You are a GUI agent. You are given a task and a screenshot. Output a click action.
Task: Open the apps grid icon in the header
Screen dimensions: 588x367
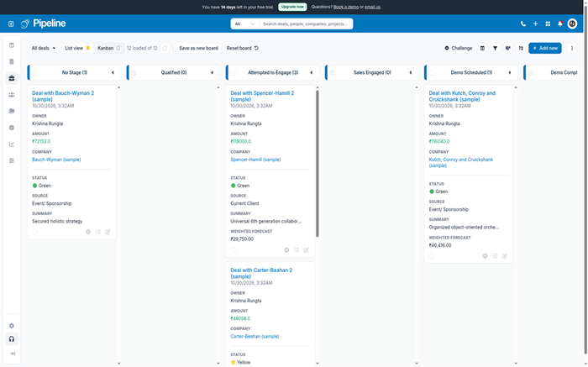548,24
